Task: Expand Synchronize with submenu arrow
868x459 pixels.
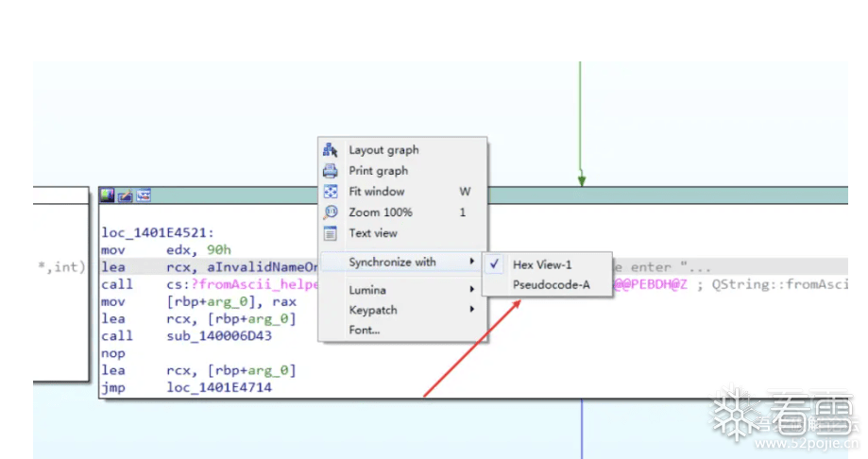Action: pyautogui.click(x=472, y=262)
